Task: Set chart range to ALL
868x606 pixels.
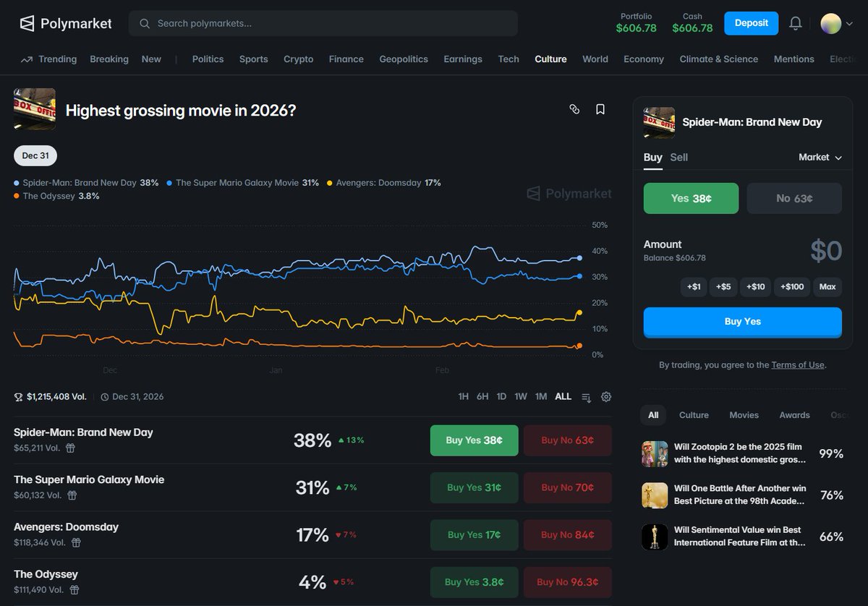Action: tap(563, 396)
